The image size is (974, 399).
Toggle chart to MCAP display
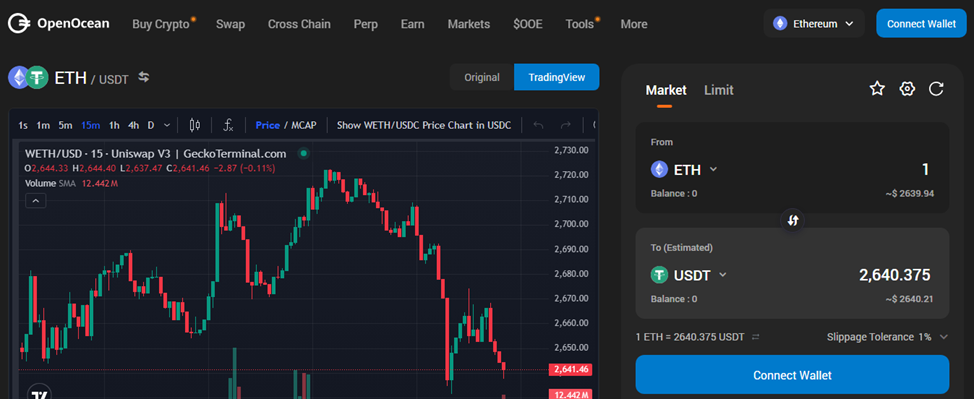(x=303, y=125)
